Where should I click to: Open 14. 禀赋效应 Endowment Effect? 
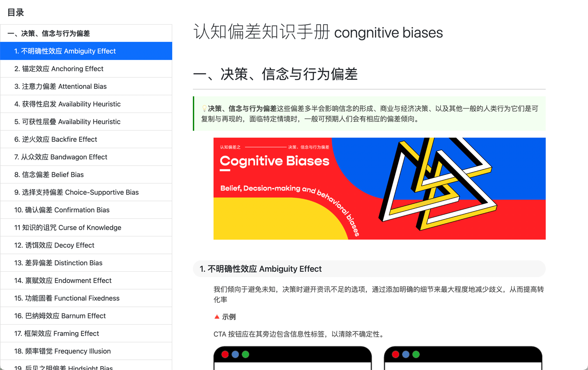[86, 280]
